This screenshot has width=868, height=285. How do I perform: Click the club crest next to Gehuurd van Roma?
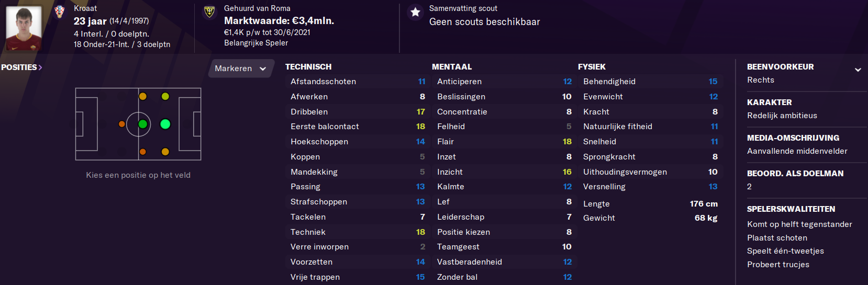pos(209,12)
